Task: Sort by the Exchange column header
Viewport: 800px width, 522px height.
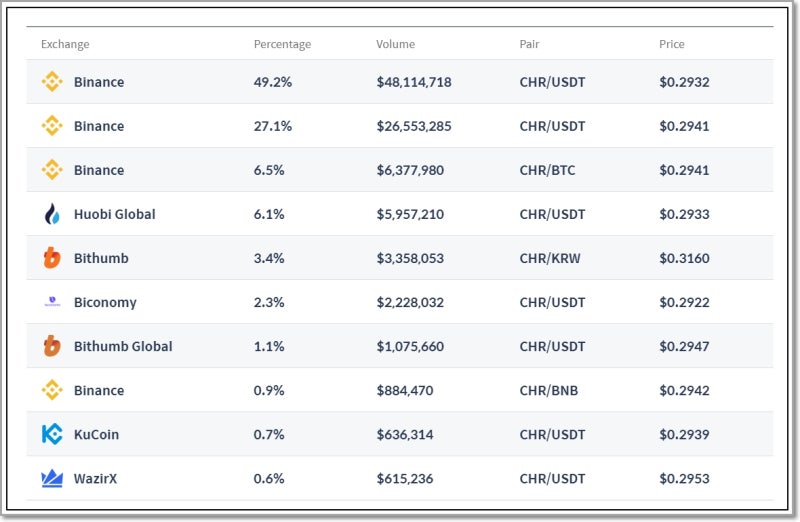Action: pos(65,44)
